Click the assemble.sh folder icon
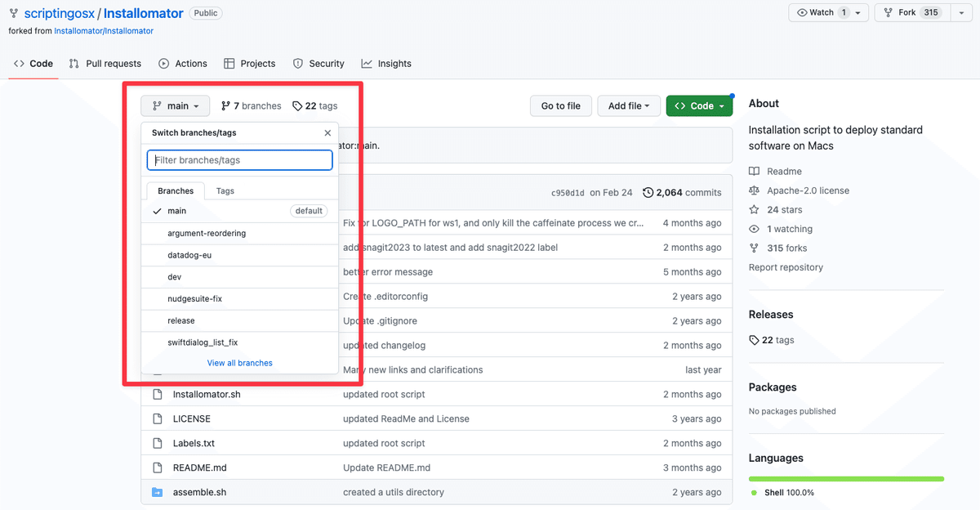The height and width of the screenshot is (510, 980). pyautogui.click(x=158, y=492)
